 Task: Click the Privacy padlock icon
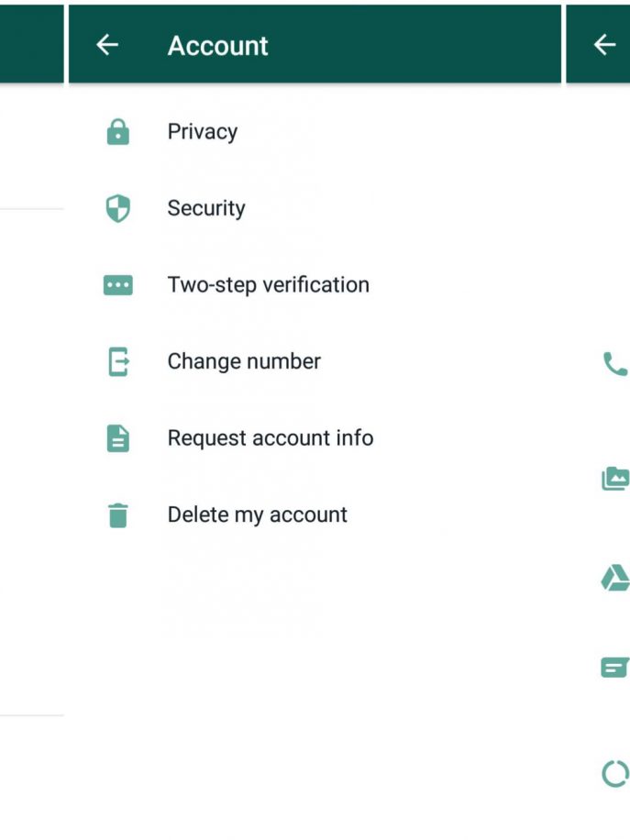pos(117,132)
